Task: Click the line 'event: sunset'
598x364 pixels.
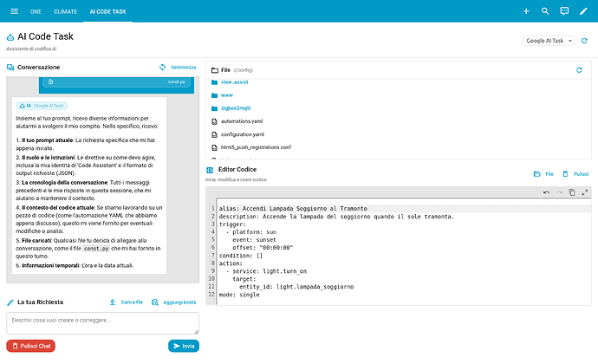Action: click(254, 240)
